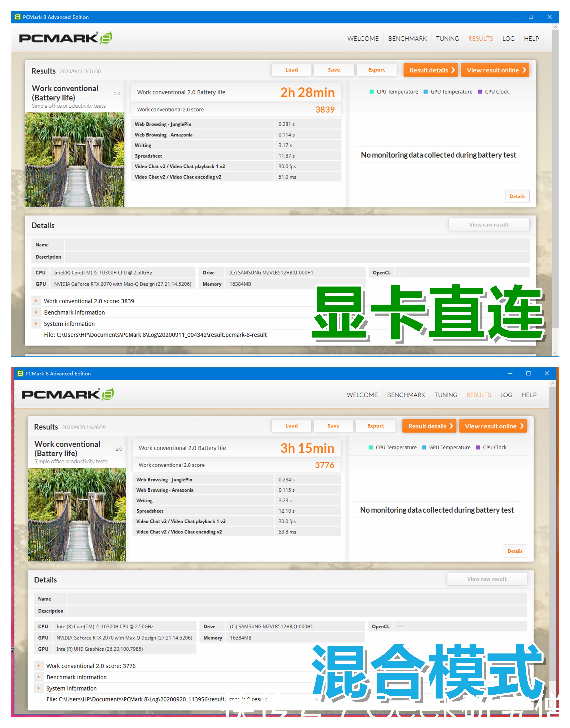Expand the Benchmark information section

tap(36, 312)
